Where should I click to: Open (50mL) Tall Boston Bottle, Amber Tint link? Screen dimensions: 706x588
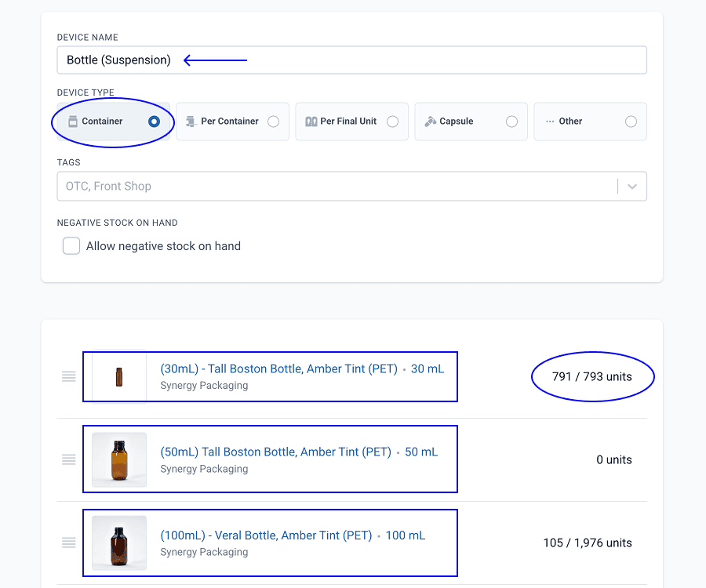tap(275, 452)
